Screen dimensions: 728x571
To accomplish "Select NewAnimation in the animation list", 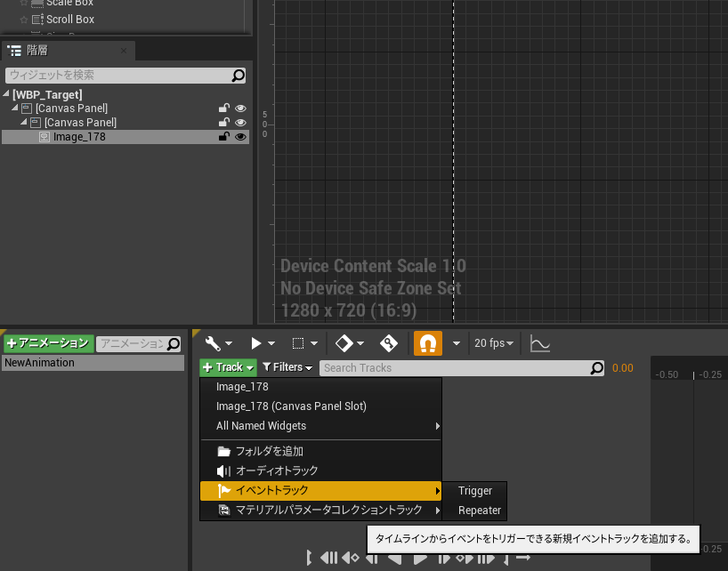I will [93, 363].
